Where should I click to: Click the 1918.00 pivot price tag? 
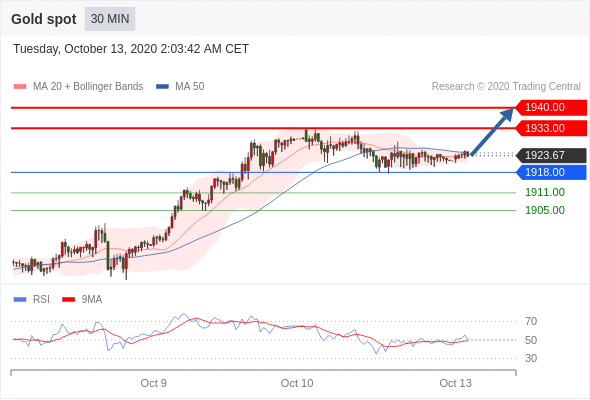pos(551,172)
